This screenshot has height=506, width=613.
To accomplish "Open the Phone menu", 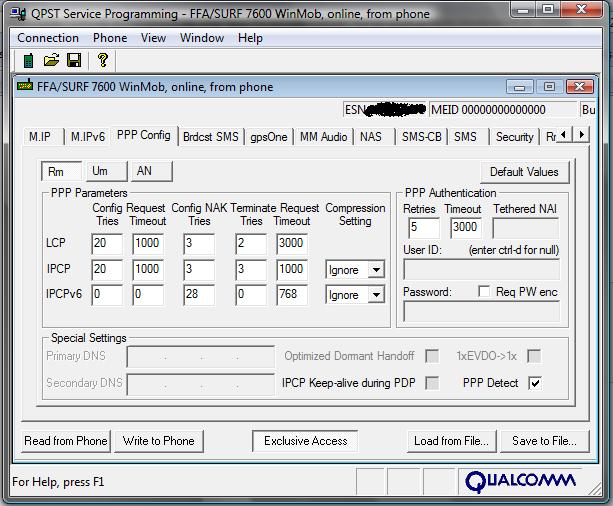I will point(110,38).
